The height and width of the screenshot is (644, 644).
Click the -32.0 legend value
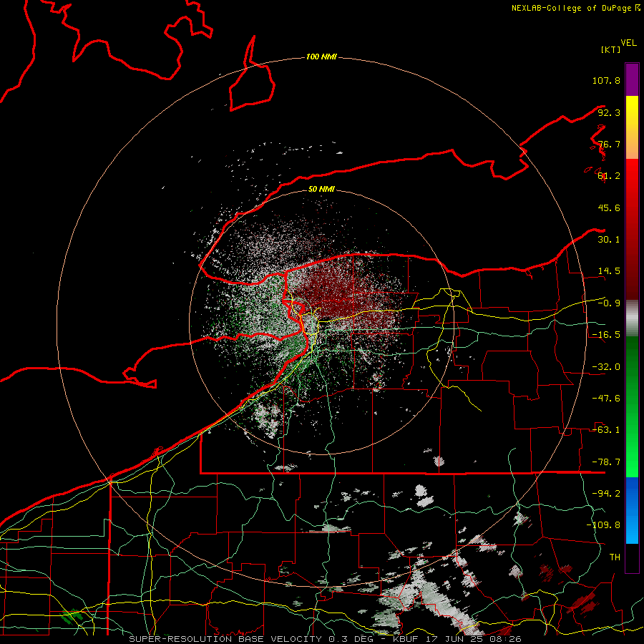(x=606, y=367)
